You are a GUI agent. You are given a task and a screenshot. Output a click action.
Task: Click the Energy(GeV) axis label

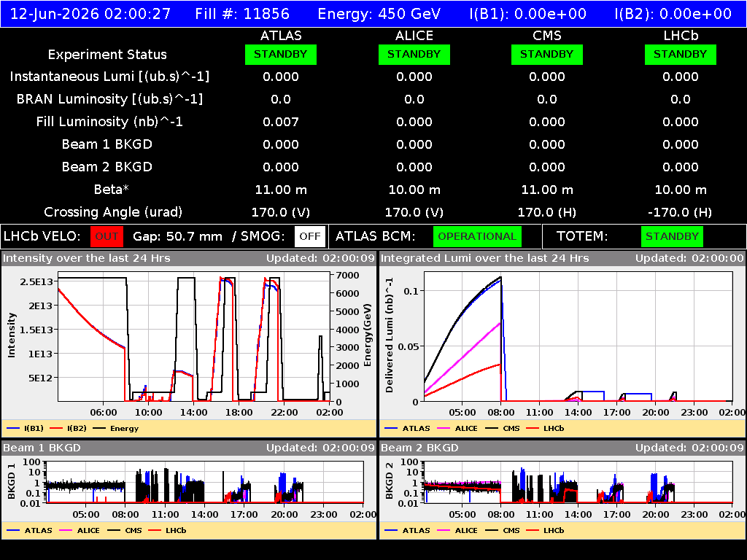tap(368, 335)
